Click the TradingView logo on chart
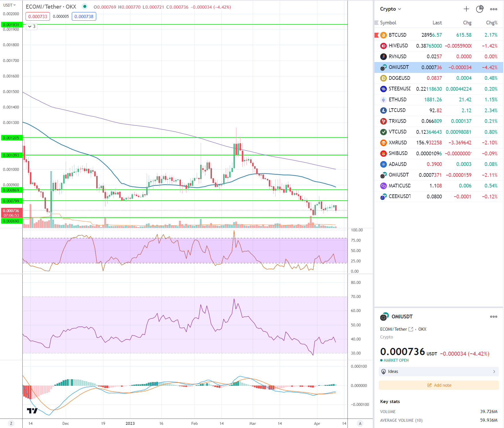The height and width of the screenshot is (428, 504). [x=32, y=411]
